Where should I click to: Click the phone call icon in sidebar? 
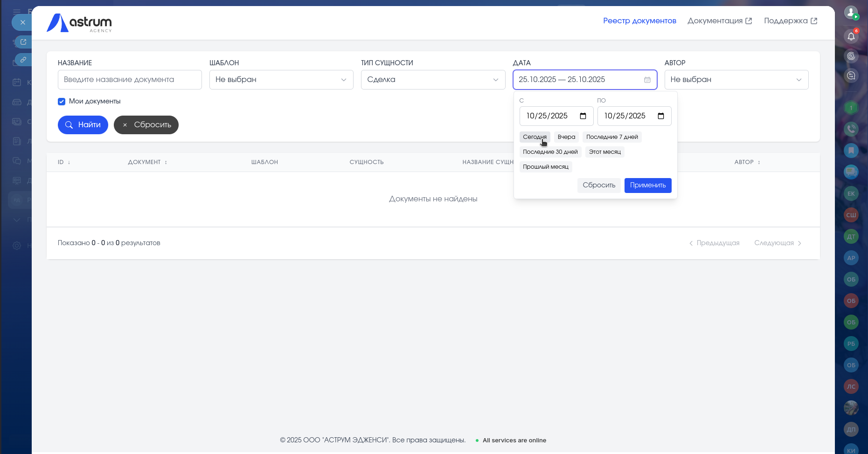click(851, 129)
